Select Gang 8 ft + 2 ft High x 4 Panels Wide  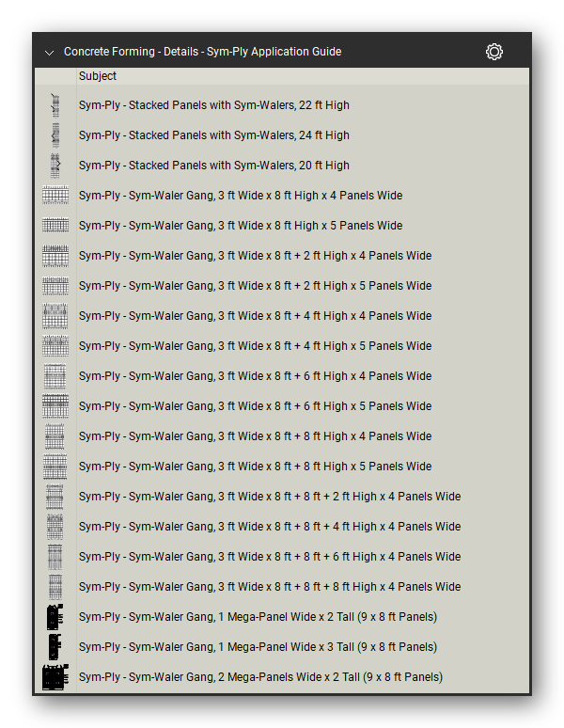[255, 256]
